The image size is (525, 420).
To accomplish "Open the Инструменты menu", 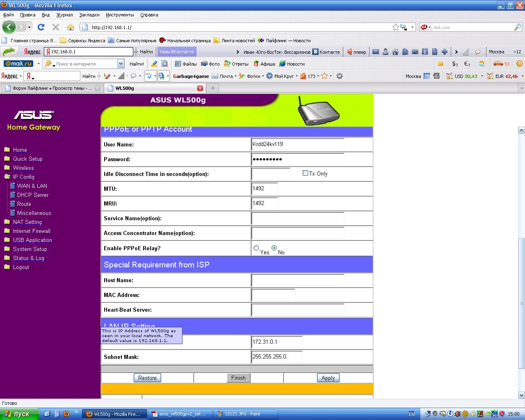I will click(x=120, y=15).
